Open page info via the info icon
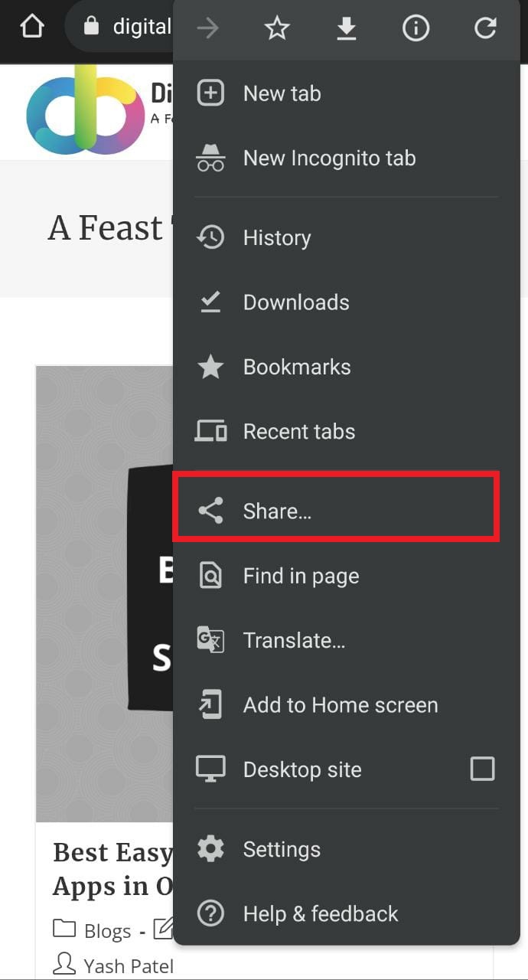The image size is (528, 980). (416, 28)
